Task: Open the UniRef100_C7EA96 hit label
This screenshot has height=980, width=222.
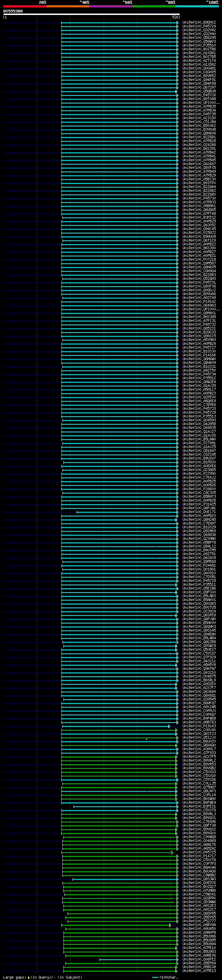Action: 199,821
